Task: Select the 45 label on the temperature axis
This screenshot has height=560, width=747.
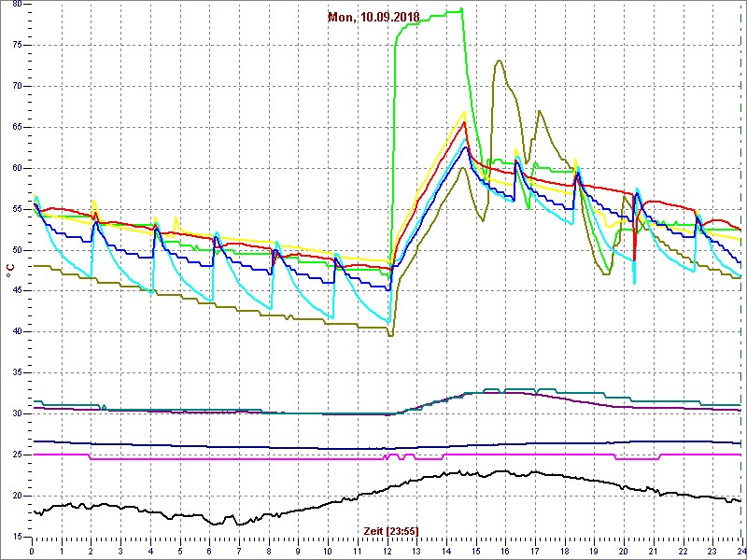Action: click(x=16, y=291)
